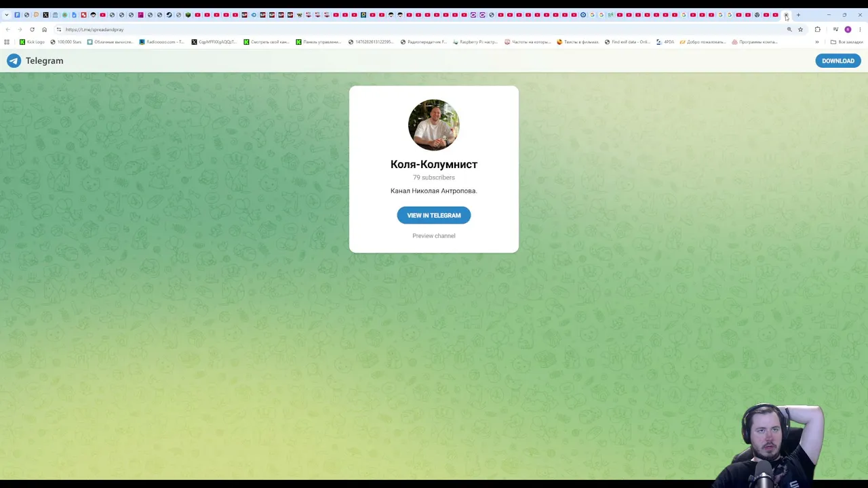Go forward to the next page
Image resolution: width=868 pixels, height=488 pixels.
click(x=20, y=30)
